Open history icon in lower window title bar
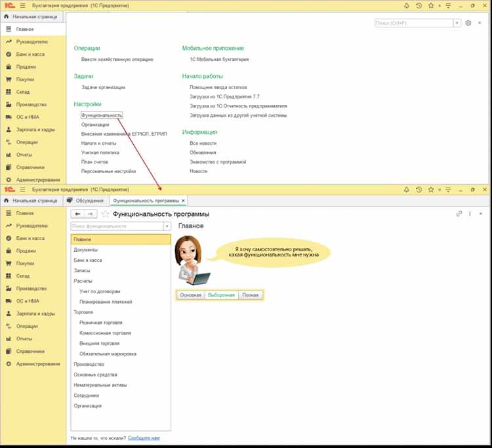The image size is (492, 448). [x=419, y=190]
